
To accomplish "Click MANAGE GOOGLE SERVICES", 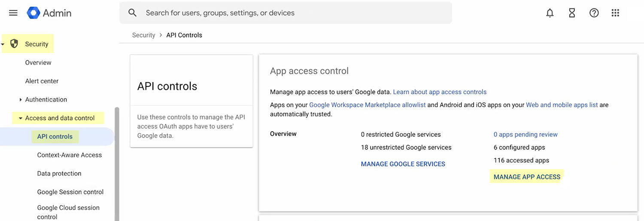I will pos(403,164).
